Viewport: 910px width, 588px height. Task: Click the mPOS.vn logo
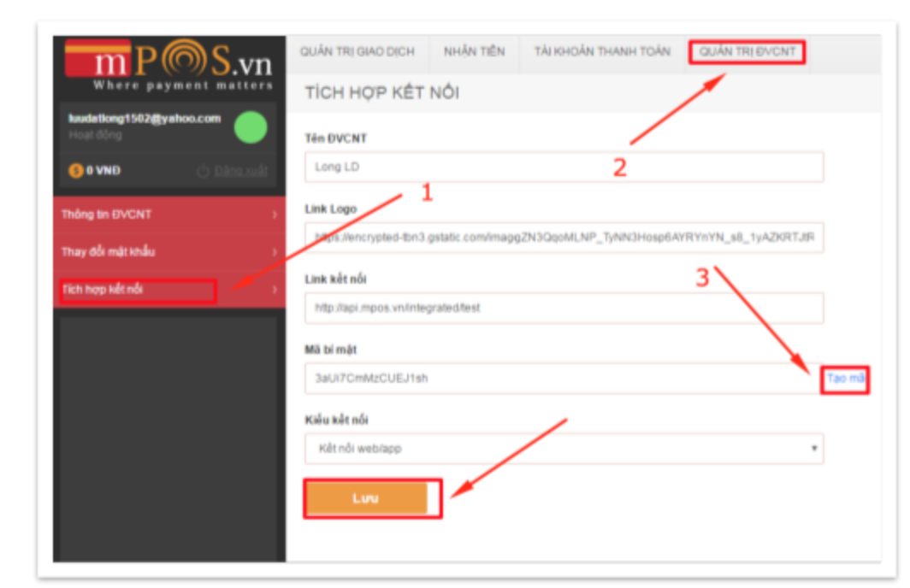(168, 64)
